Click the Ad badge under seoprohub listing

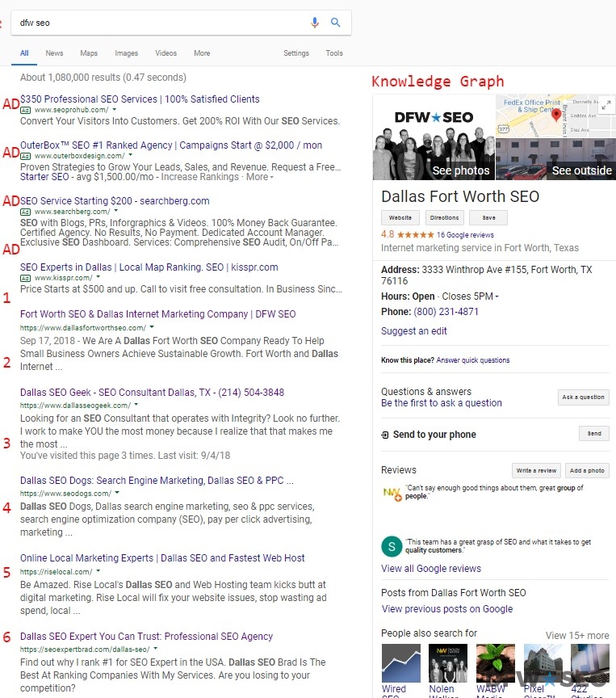click(x=25, y=110)
